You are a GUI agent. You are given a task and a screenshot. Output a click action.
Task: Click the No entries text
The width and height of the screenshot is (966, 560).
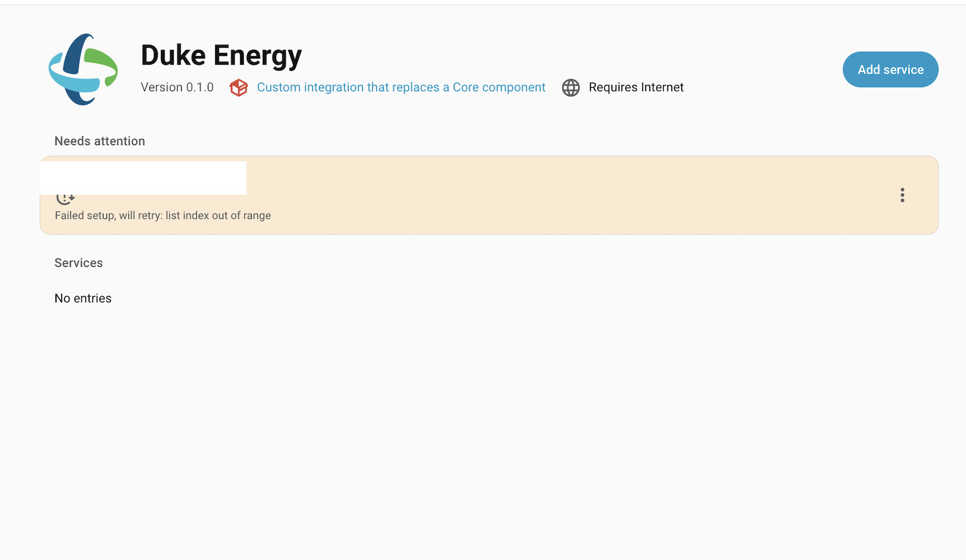[83, 298]
